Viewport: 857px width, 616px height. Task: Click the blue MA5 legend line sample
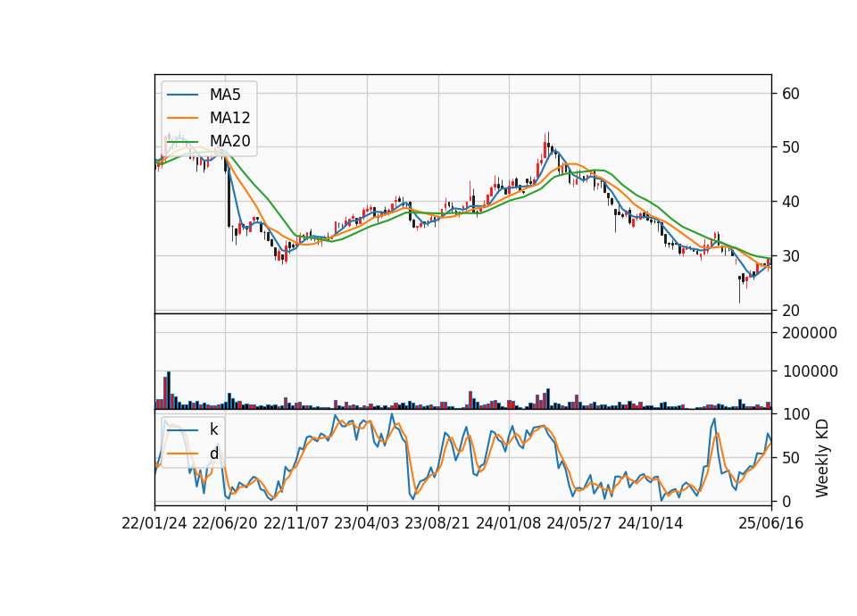click(x=182, y=95)
